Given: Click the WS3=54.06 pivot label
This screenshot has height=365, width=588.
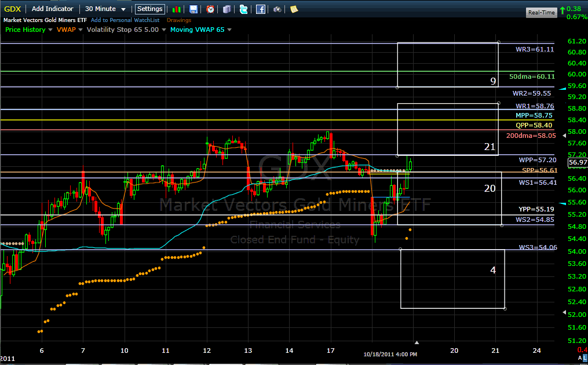Looking at the screenshot, I should 538,247.
